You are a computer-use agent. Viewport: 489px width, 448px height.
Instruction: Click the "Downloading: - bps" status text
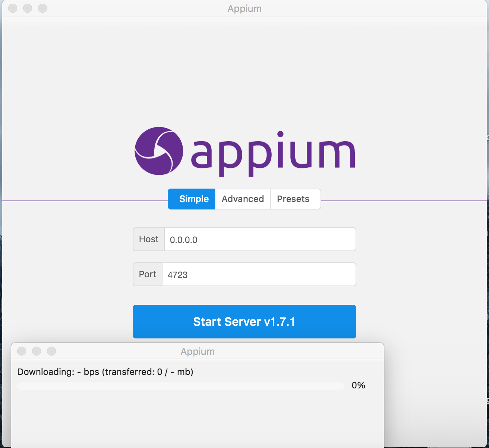point(105,372)
